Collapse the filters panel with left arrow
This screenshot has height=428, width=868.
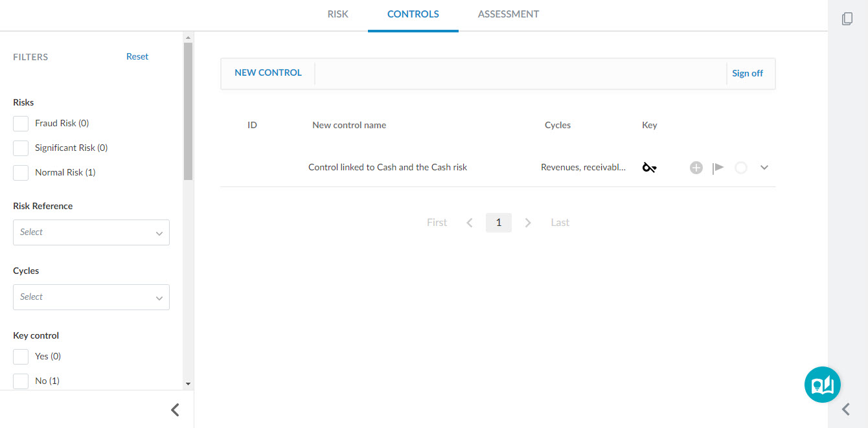point(175,409)
